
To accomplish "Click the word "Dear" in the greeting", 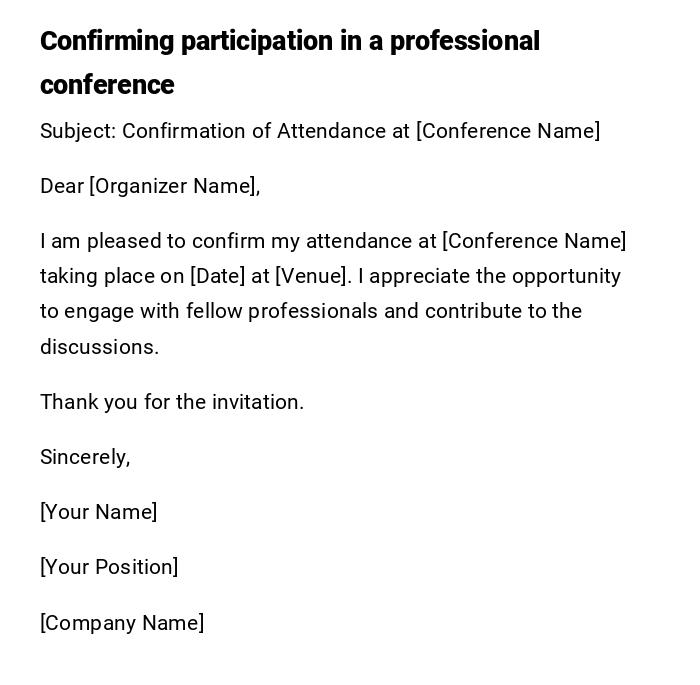I will (x=62, y=186).
